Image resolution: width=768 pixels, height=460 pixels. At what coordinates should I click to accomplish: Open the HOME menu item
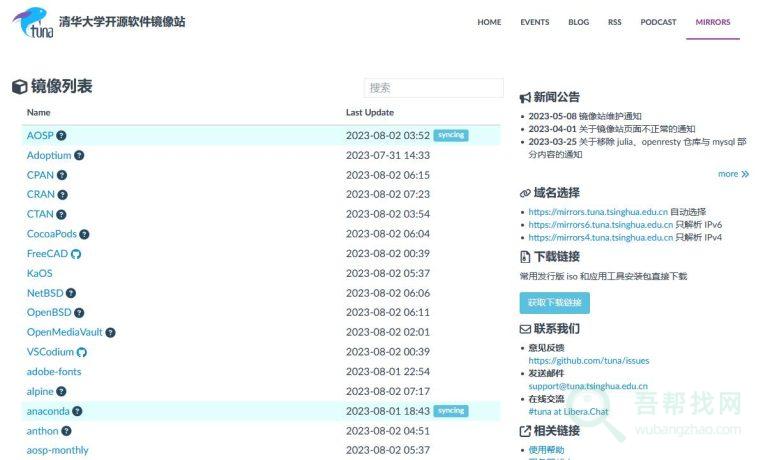click(489, 22)
